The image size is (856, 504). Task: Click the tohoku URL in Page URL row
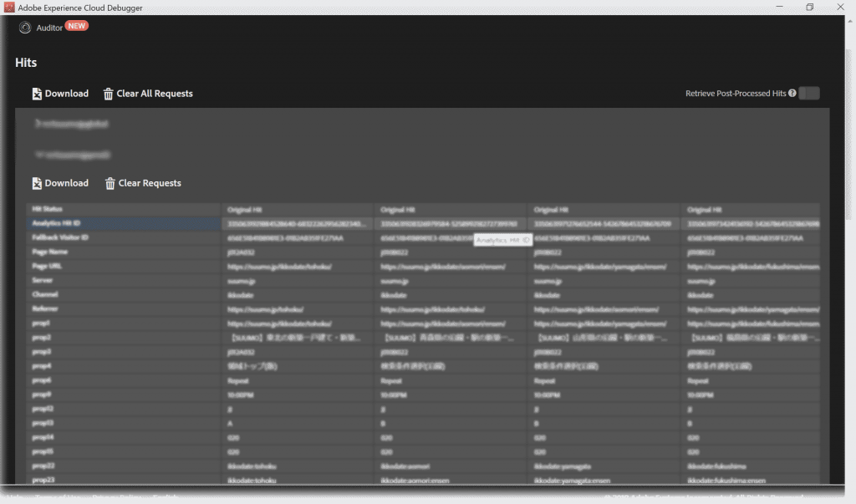click(279, 267)
